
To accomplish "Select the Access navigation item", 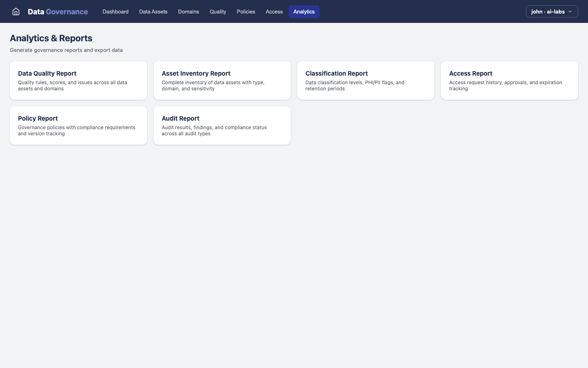I will point(274,11).
